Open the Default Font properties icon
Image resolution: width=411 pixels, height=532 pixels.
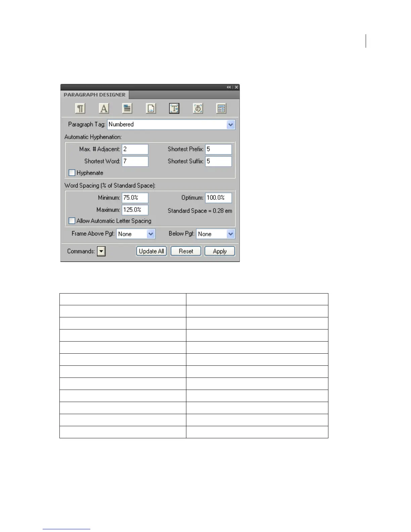[104, 108]
